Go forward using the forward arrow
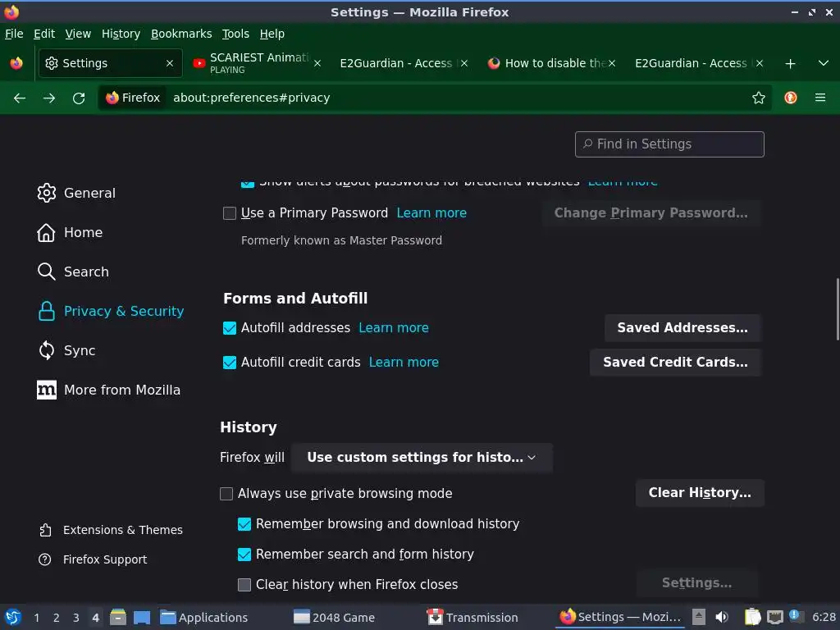 click(x=49, y=98)
